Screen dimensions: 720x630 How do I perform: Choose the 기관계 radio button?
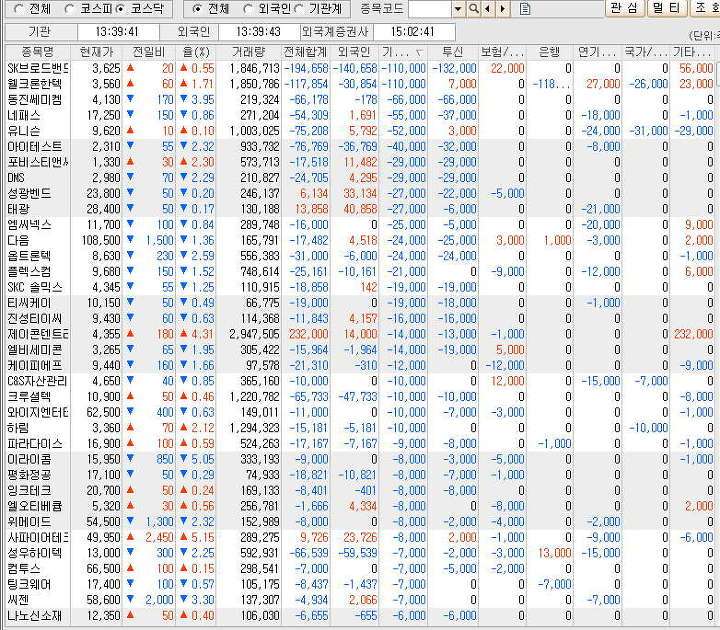tap(298, 9)
